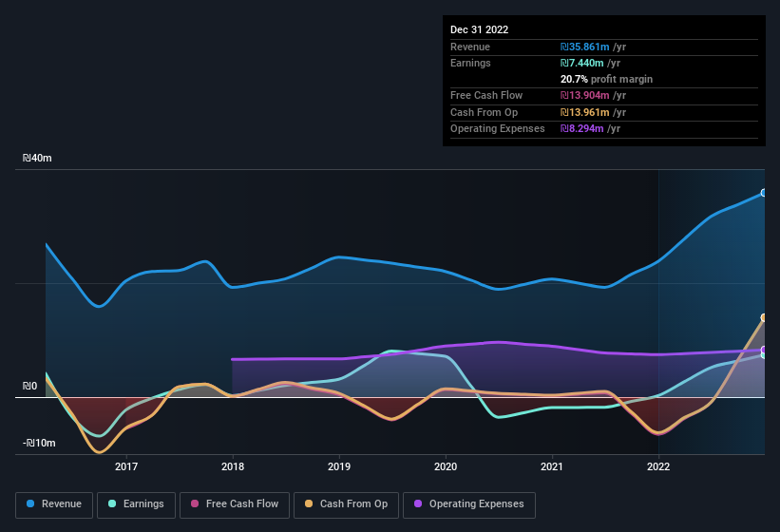Click the Free Cash Flow label in tooltip
Image resolution: width=780 pixels, height=532 pixels.
pyautogui.click(x=486, y=95)
